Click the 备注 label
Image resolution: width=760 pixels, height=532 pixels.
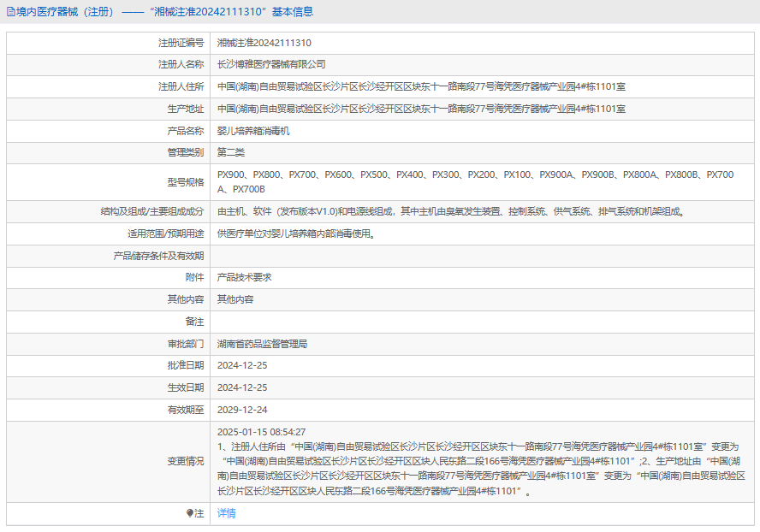pyautogui.click(x=195, y=322)
